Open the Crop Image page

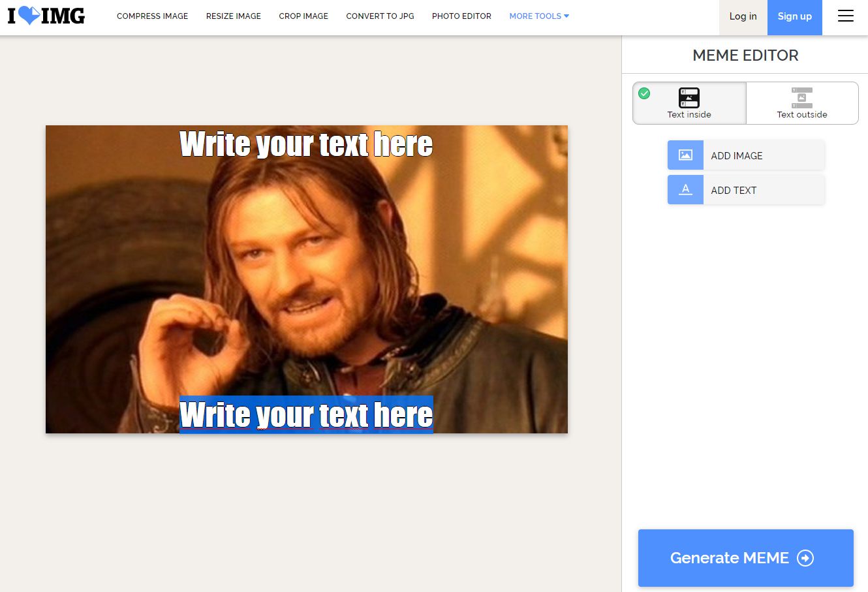tap(303, 16)
